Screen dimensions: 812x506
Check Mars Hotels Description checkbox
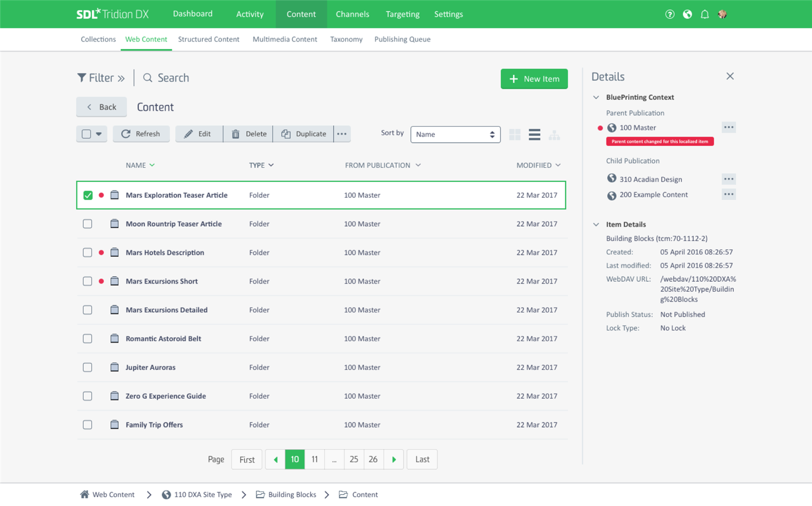point(87,253)
